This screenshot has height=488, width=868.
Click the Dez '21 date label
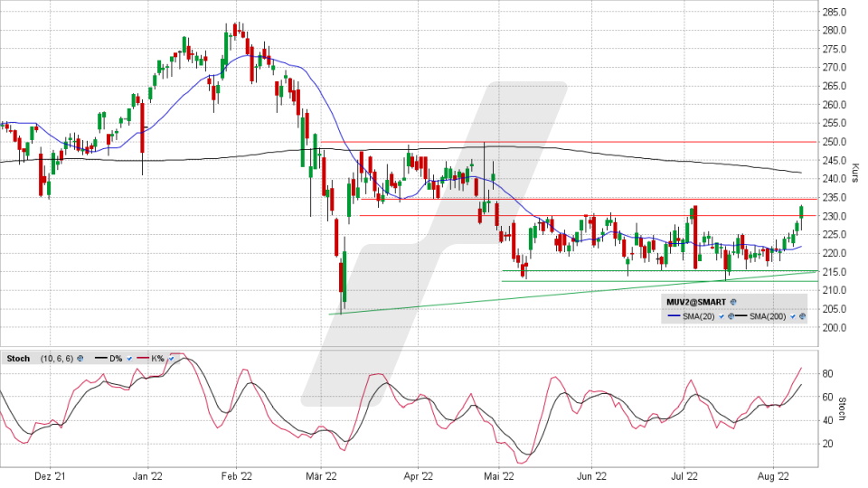(50, 476)
